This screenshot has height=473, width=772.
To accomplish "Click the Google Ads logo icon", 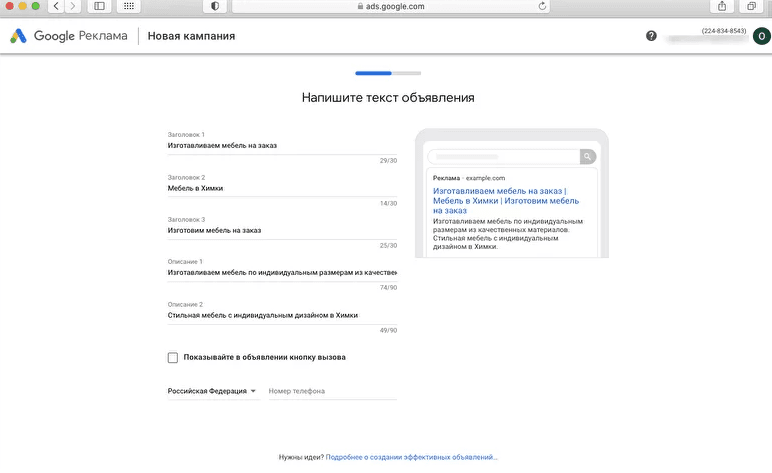I will tap(18, 36).
